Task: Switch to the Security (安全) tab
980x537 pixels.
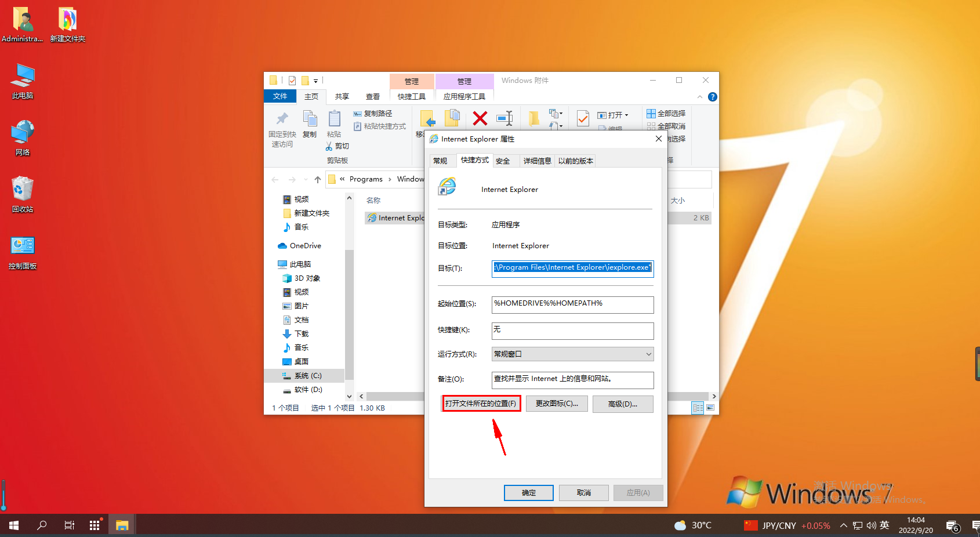Action: click(x=503, y=161)
